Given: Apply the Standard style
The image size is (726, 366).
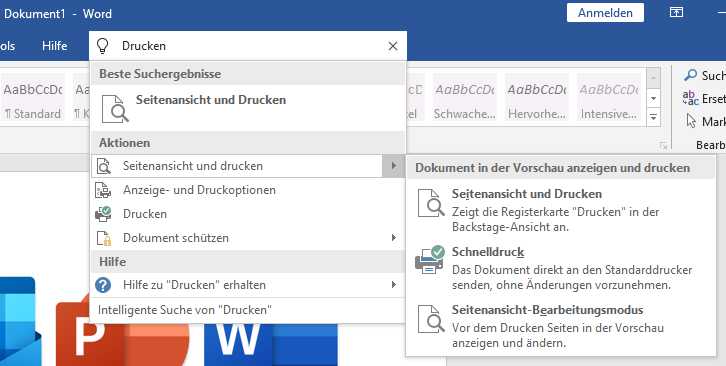Looking at the screenshot, I should [x=33, y=97].
